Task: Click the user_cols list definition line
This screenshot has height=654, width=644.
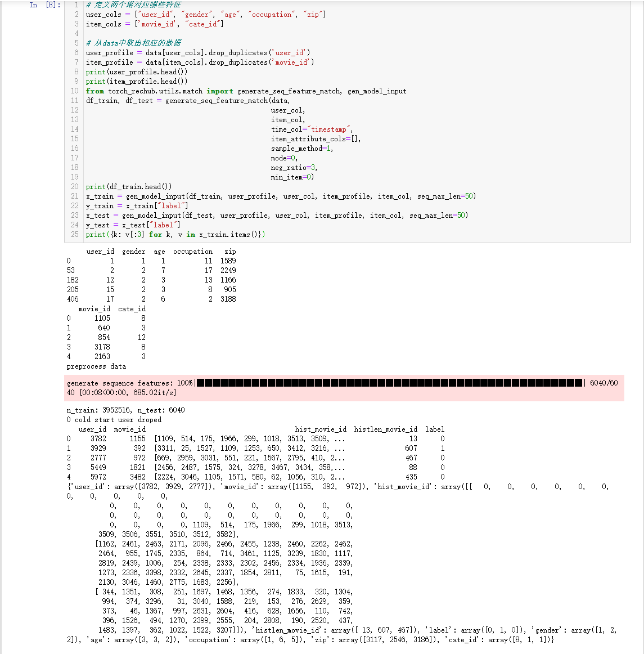Action: pos(206,15)
